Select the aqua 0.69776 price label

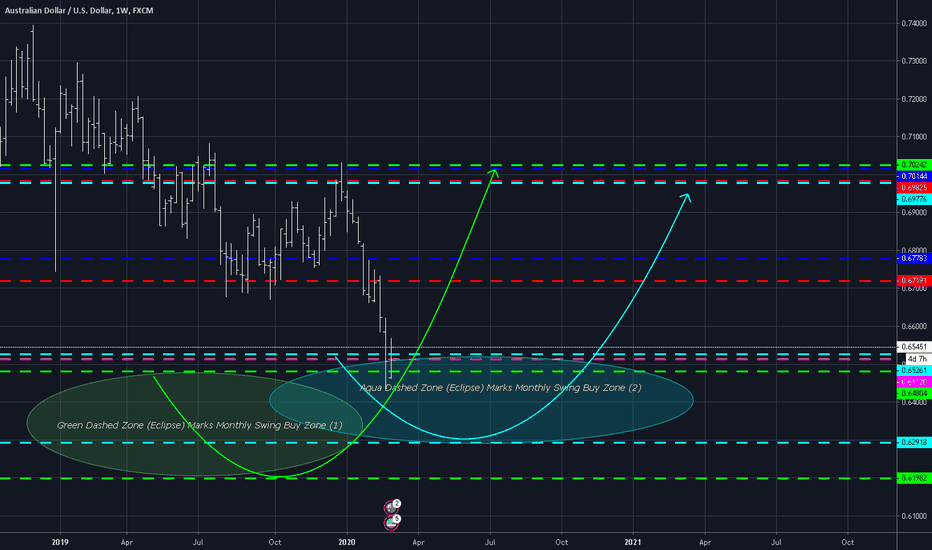[914, 199]
